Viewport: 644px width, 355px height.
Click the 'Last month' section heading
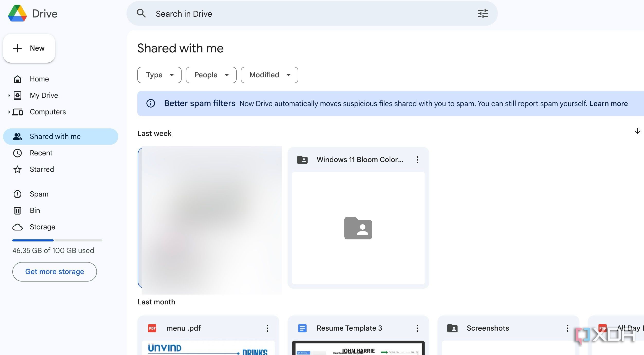coord(156,302)
